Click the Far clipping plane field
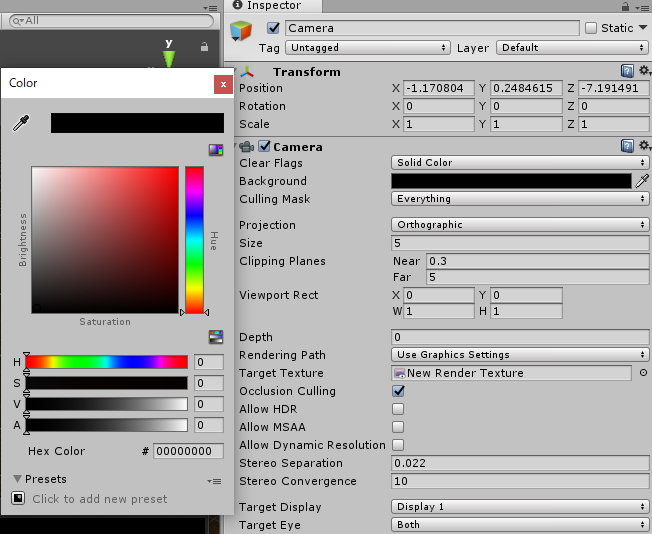652x534 pixels. pos(537,277)
